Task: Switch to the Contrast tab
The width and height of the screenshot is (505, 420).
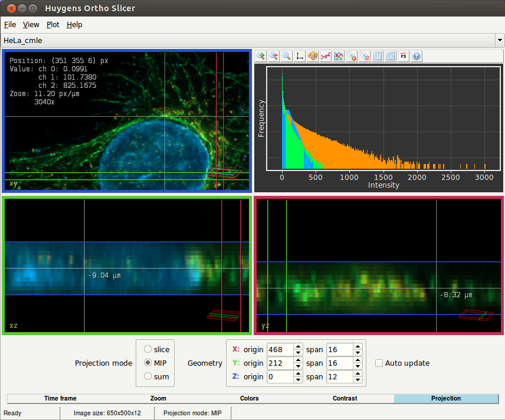Action: pos(345,399)
